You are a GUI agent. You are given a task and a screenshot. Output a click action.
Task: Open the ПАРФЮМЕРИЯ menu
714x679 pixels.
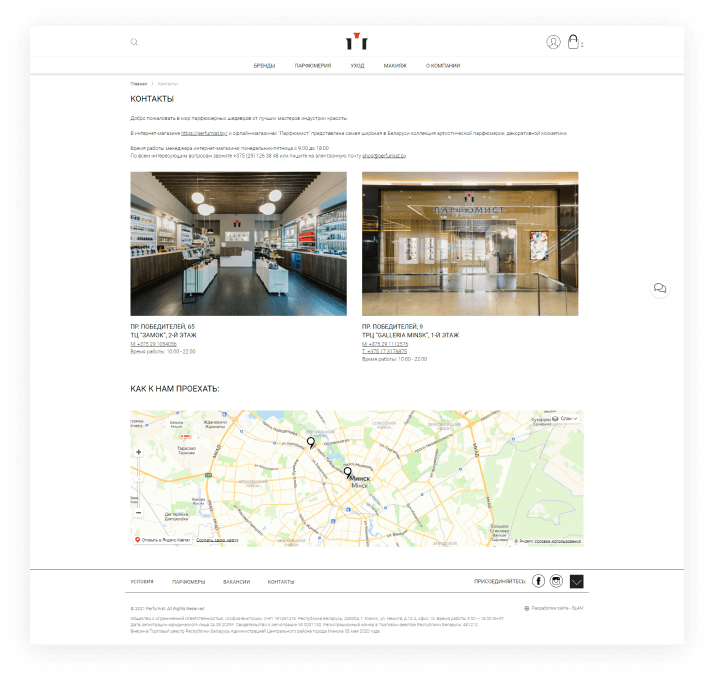(x=313, y=65)
